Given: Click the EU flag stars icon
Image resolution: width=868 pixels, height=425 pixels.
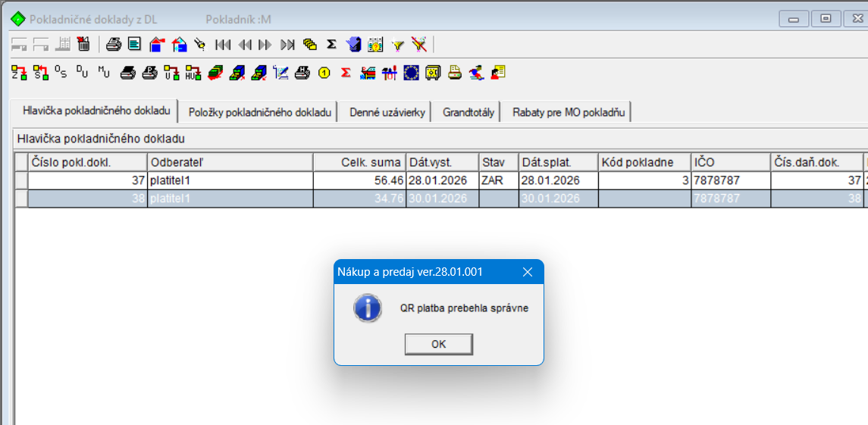Looking at the screenshot, I should (412, 73).
